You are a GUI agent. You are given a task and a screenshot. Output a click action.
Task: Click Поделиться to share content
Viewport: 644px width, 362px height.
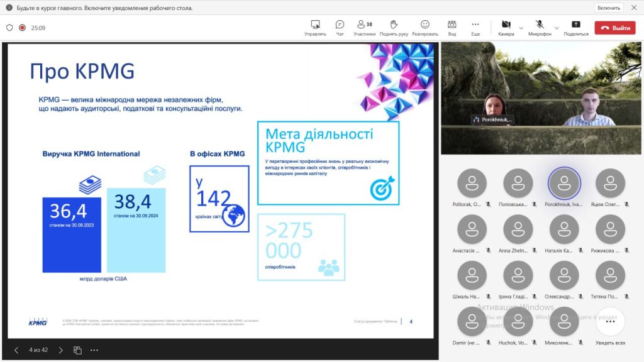576,28
